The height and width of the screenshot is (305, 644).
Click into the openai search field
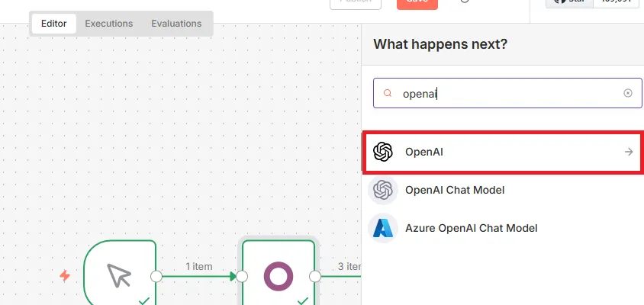point(507,93)
